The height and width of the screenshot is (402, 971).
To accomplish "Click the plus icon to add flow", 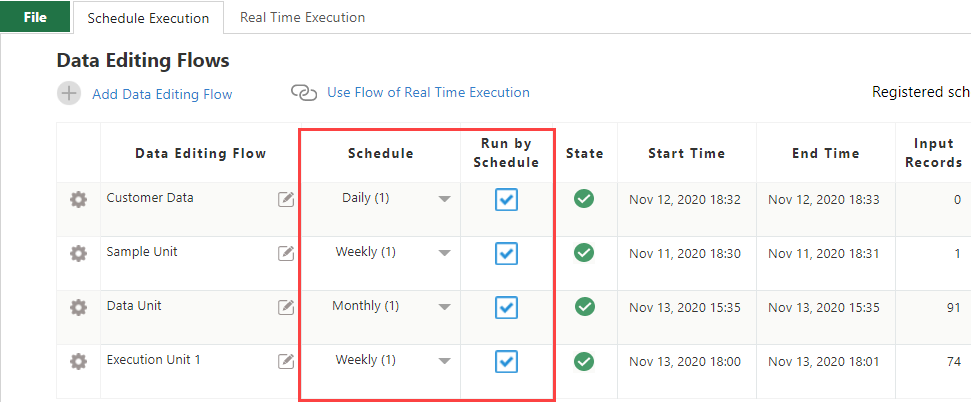I will [69, 94].
